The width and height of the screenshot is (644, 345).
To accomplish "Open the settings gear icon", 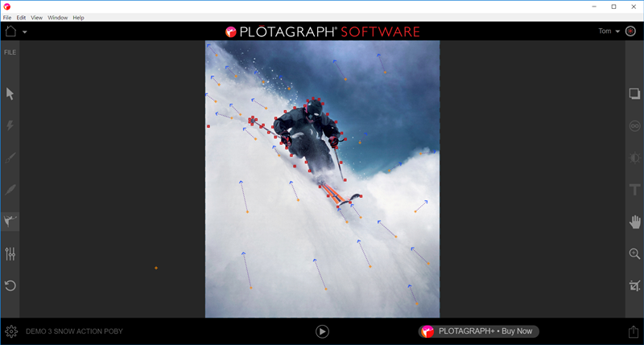I will pyautogui.click(x=11, y=331).
